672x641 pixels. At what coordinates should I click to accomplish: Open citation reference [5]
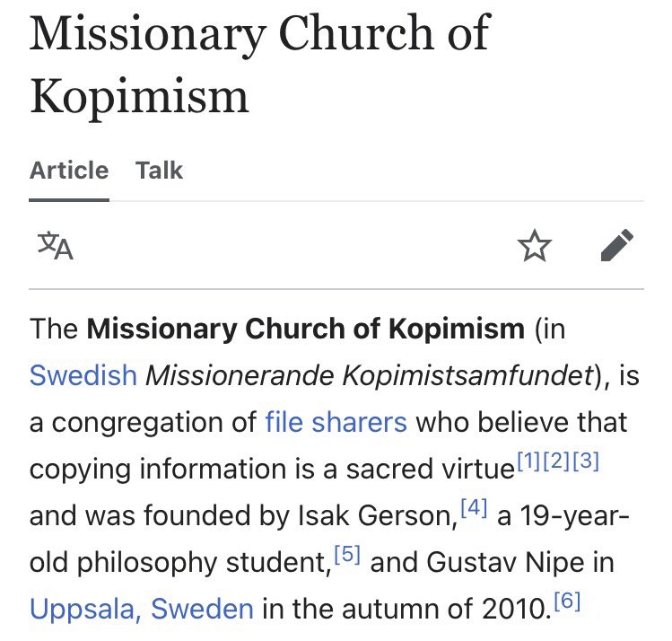[x=347, y=554]
